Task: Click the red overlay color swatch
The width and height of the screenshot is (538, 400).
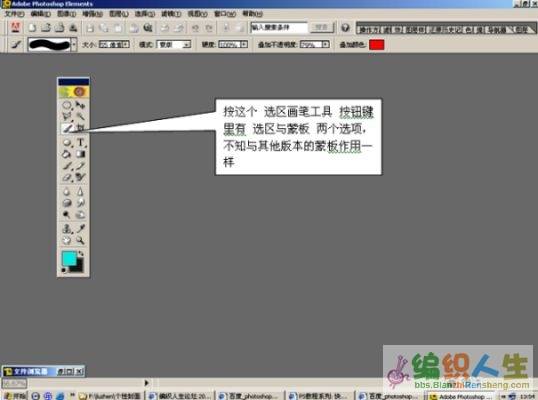Action: 376,45
